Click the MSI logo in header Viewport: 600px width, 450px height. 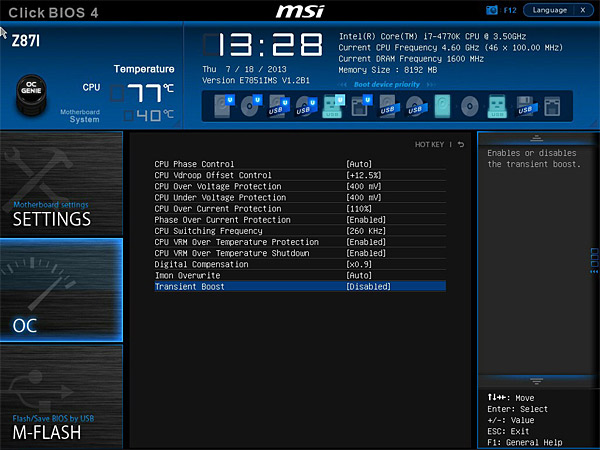point(300,11)
